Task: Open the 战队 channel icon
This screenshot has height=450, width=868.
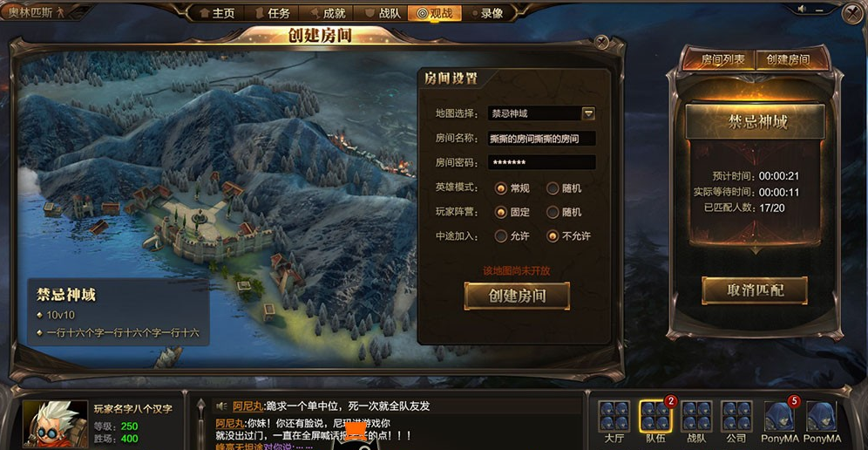Action: (x=696, y=417)
